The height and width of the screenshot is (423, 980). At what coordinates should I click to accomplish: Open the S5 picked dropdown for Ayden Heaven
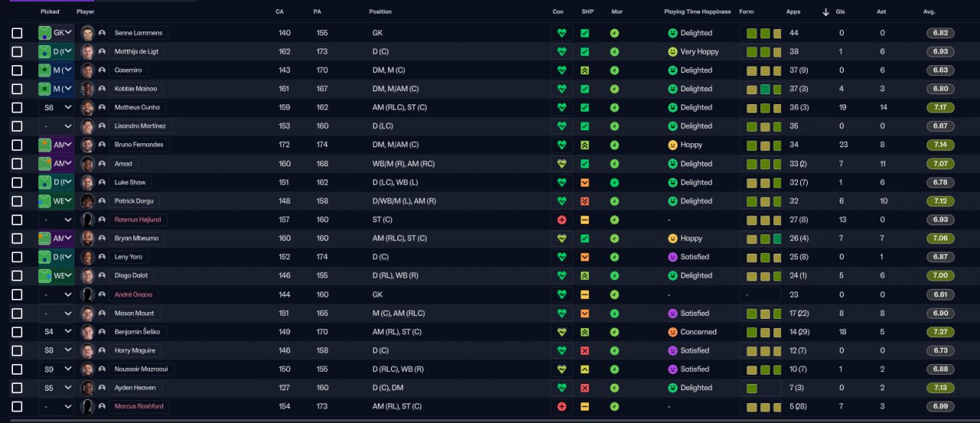pyautogui.click(x=56, y=388)
